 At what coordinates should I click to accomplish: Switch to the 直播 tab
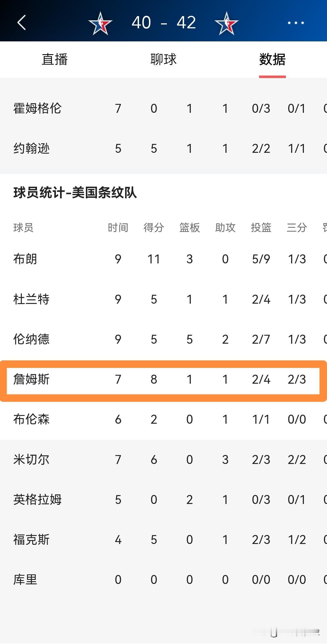coord(54,59)
